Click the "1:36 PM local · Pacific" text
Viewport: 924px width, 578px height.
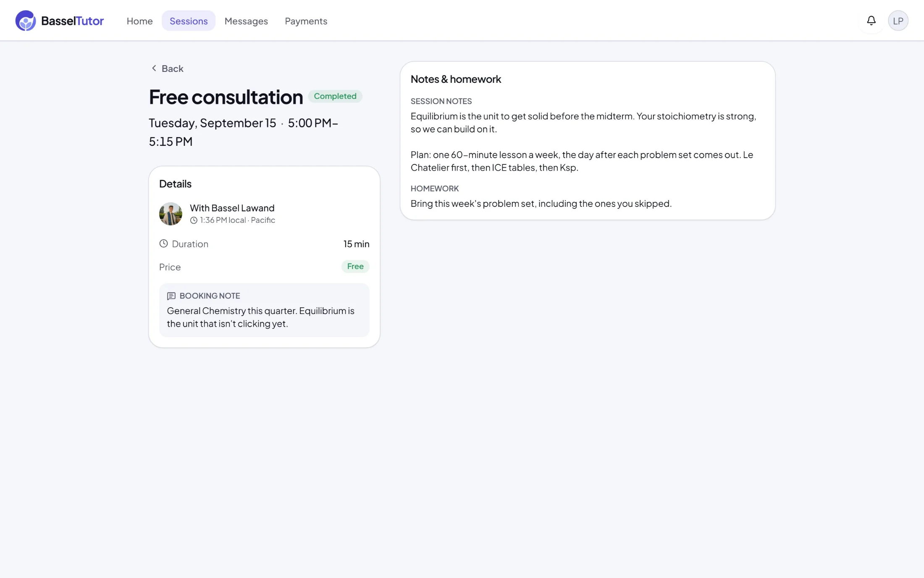pyautogui.click(x=237, y=220)
